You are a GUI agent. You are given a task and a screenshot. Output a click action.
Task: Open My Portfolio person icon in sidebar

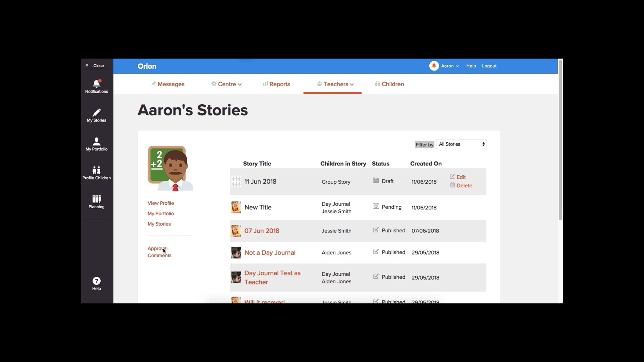[96, 141]
